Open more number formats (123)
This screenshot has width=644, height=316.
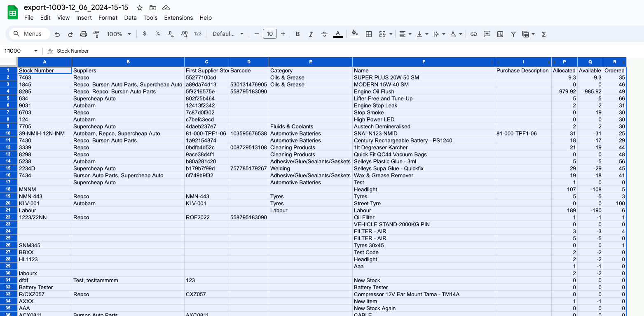(x=198, y=34)
